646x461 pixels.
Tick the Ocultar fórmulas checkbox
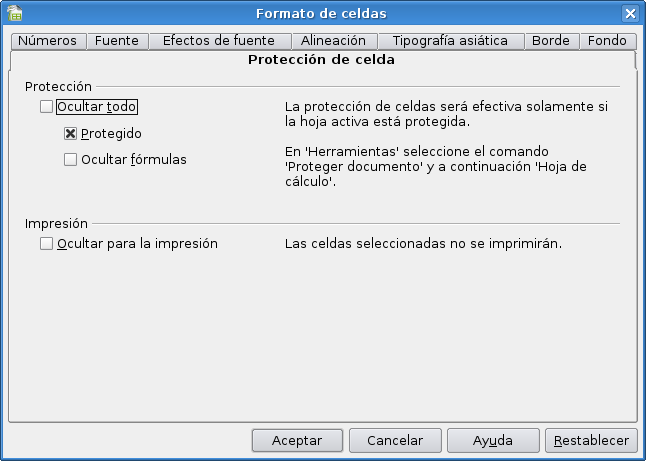pos(70,159)
